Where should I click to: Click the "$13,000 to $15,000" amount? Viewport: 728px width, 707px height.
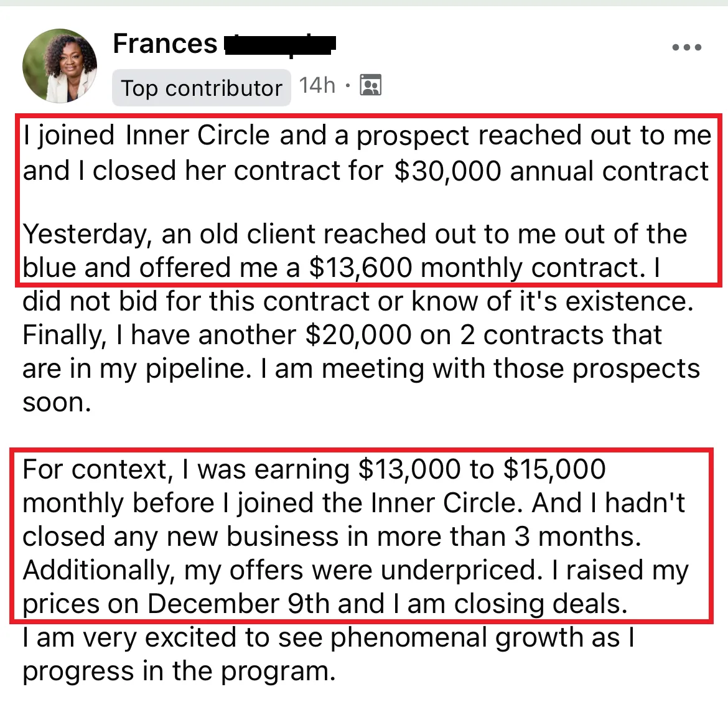coord(482,469)
